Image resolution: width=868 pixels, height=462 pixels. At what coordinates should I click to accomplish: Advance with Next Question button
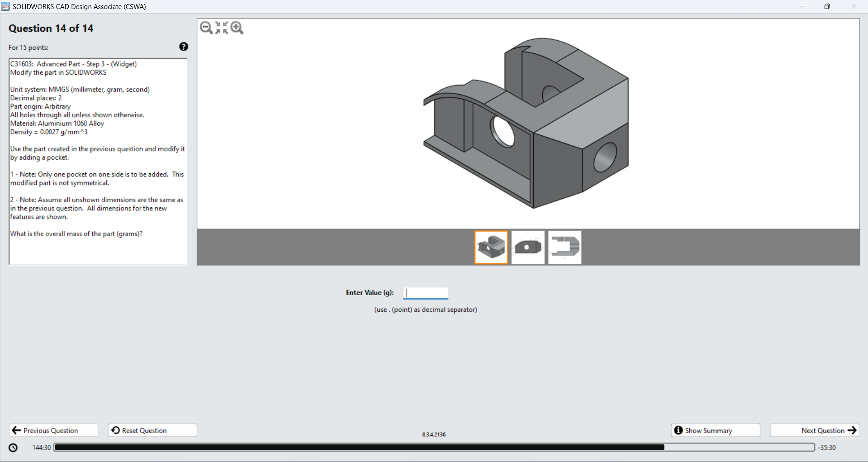click(815, 430)
